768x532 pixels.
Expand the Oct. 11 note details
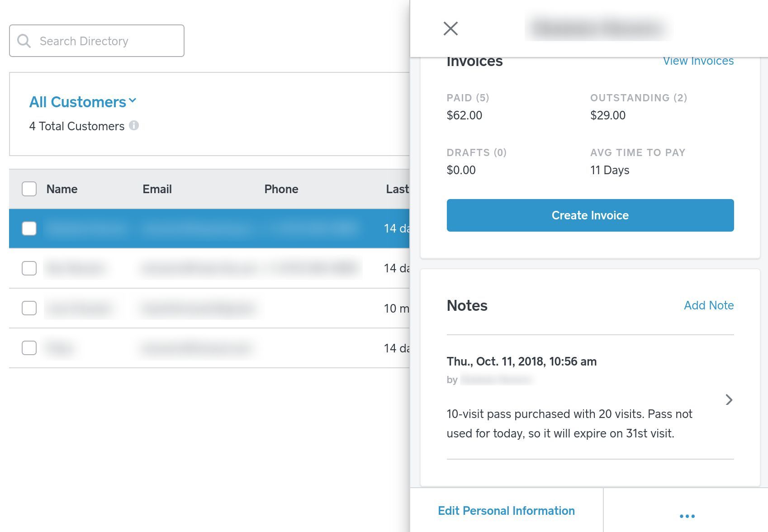click(729, 400)
